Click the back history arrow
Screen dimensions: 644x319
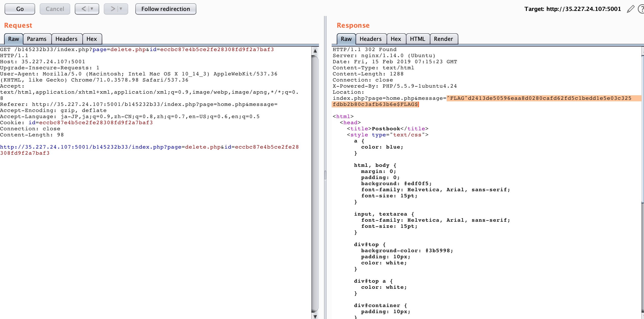pyautogui.click(x=84, y=9)
